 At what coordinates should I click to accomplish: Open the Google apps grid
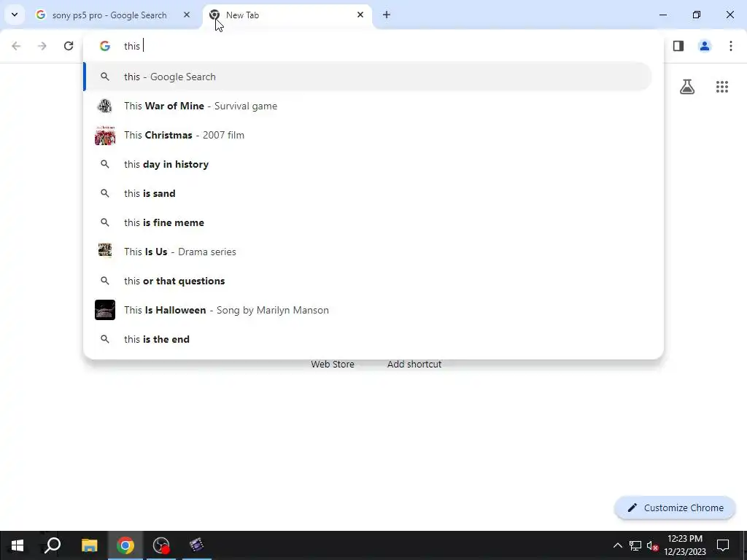(x=722, y=87)
